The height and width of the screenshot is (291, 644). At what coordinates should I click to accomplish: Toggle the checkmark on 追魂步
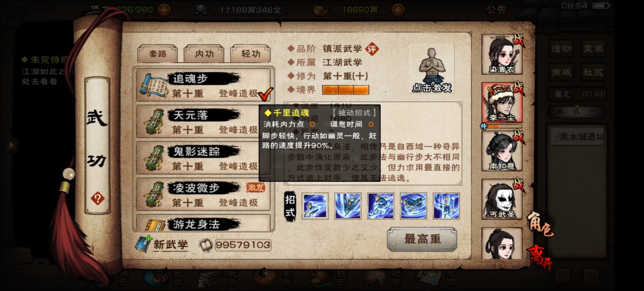tap(266, 94)
